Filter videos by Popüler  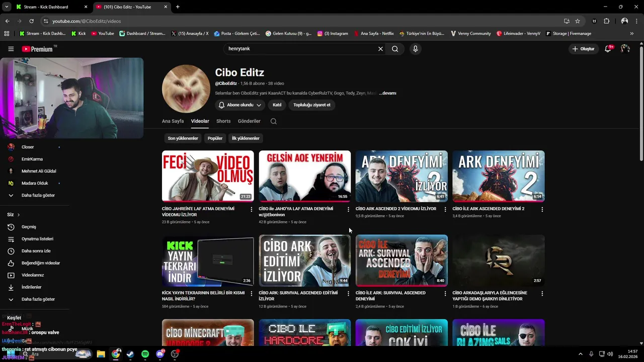coord(215,138)
